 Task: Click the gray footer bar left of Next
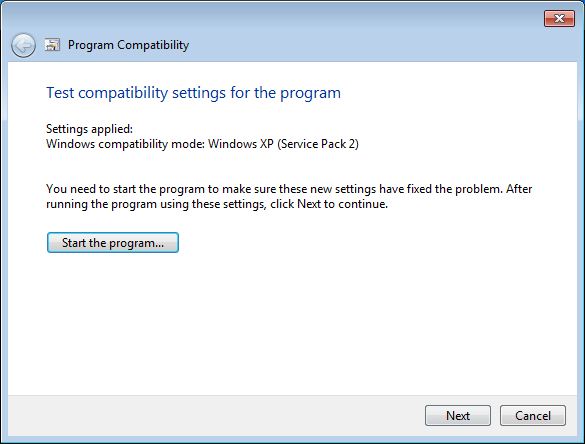point(215,415)
